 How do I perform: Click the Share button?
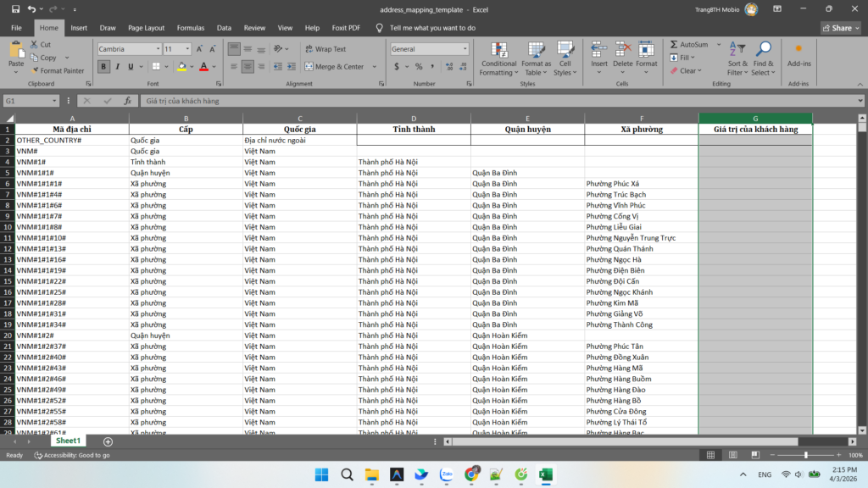tap(839, 28)
